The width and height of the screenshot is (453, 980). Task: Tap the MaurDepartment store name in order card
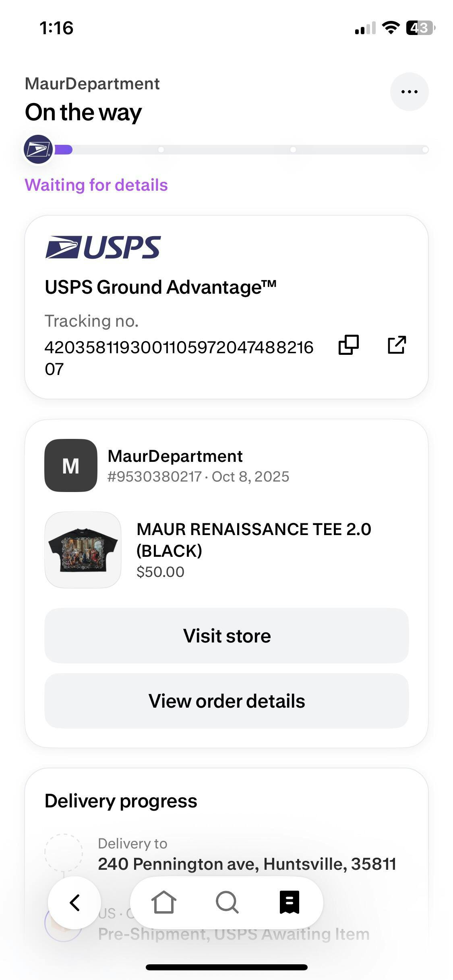[175, 456]
